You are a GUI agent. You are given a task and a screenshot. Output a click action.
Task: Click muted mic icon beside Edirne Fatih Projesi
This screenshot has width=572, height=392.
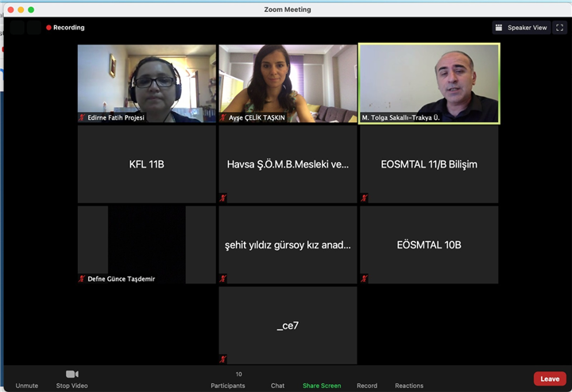[x=82, y=117]
